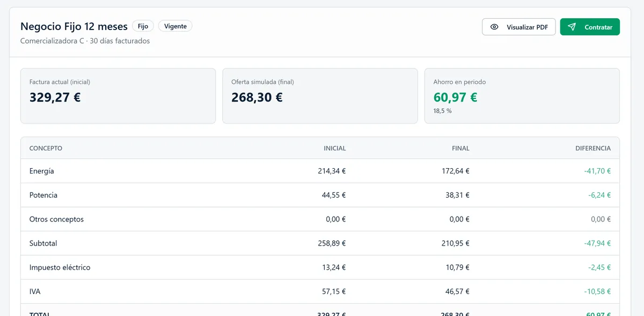Click the 329,27 € current invoice value

55,97
